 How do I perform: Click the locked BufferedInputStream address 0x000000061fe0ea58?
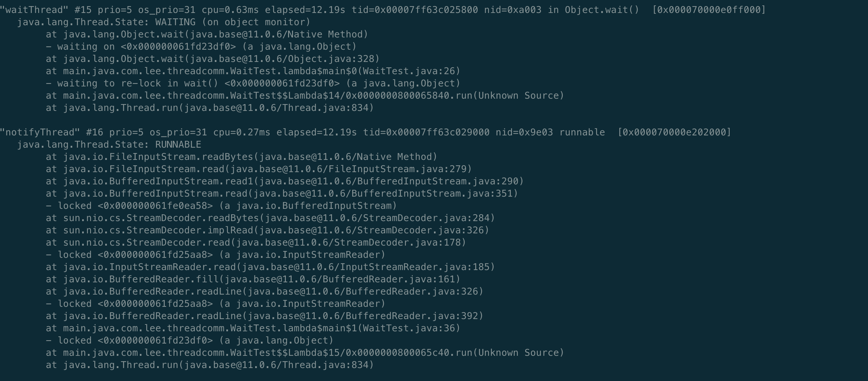point(155,206)
